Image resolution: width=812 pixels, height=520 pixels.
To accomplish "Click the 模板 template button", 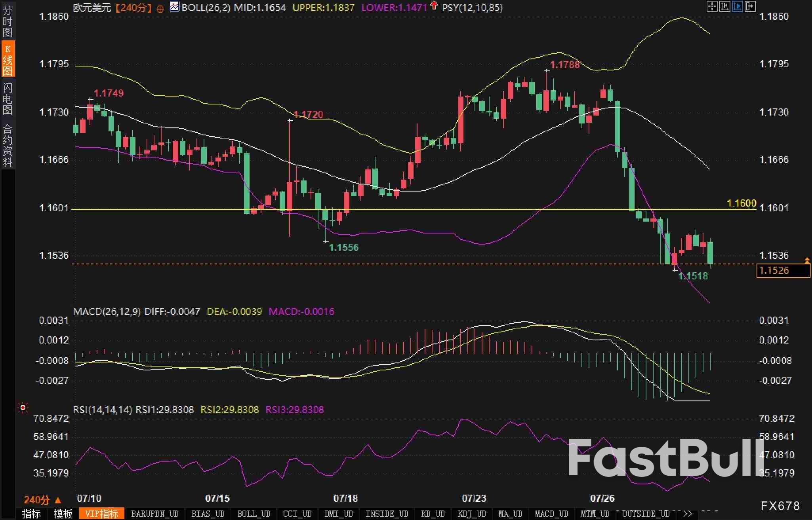I will click(x=63, y=514).
